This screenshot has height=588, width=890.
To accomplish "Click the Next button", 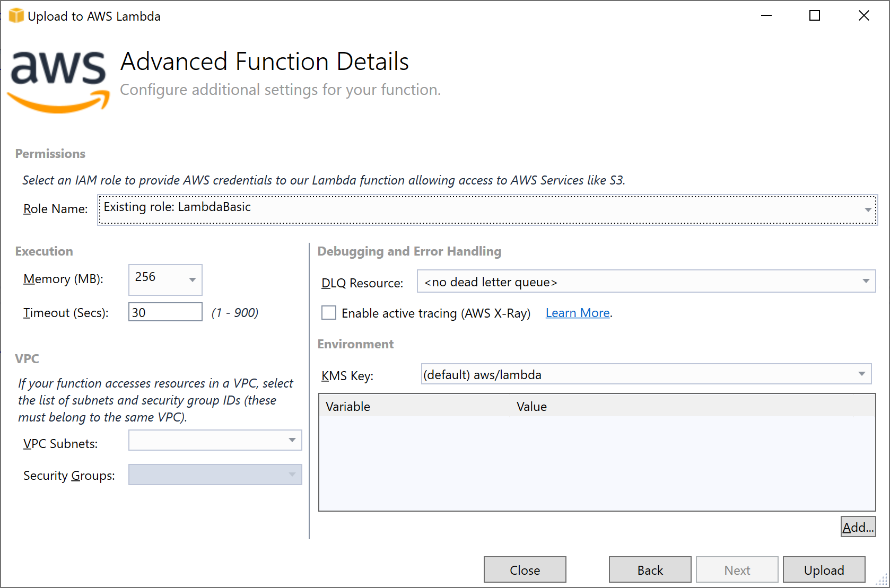I will coord(737,570).
